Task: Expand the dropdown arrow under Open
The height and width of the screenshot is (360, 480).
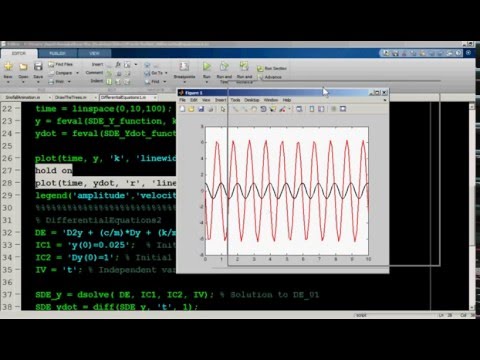Action: click(23, 82)
